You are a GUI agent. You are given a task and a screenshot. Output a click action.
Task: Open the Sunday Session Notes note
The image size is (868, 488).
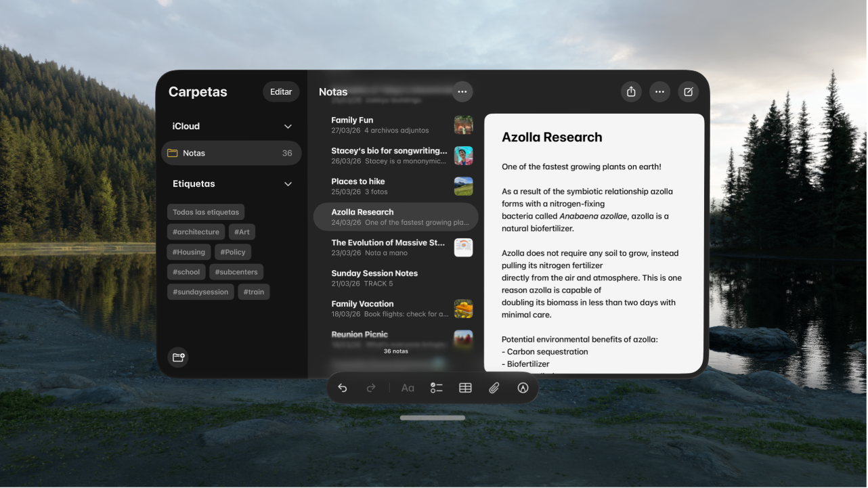(395, 278)
